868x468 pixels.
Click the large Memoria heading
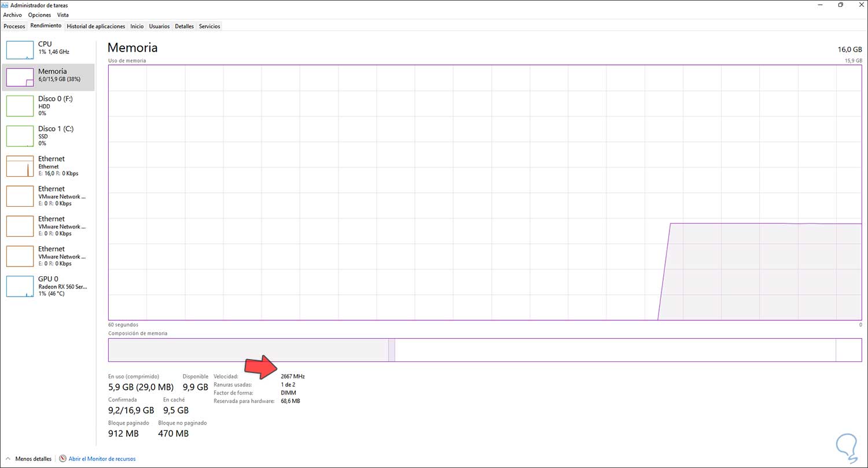coord(133,47)
